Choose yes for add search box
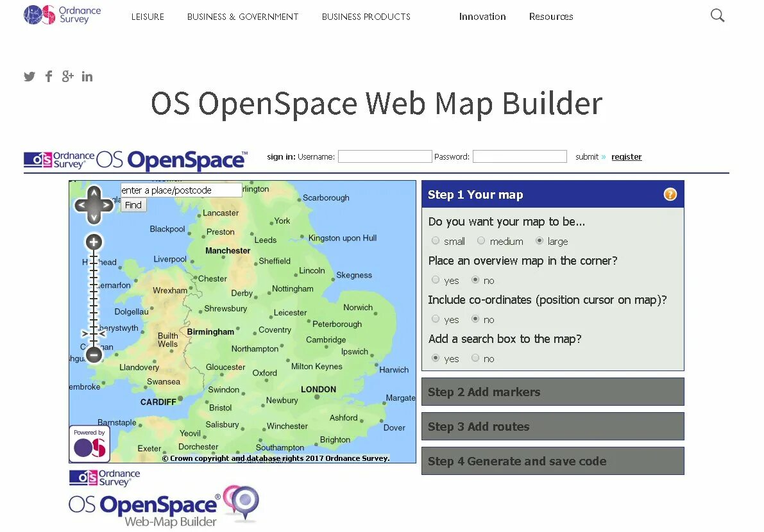The width and height of the screenshot is (764, 532). click(x=436, y=358)
